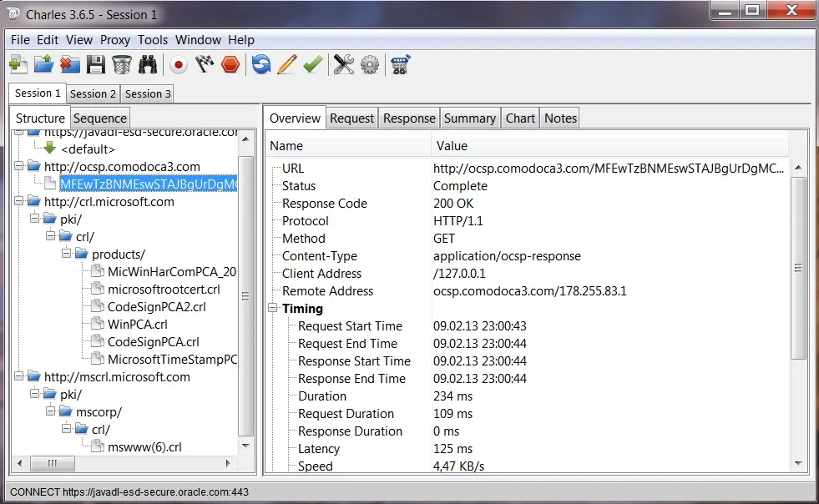Click the down arrow of Overview scrollbar
Image resolution: width=819 pixels, height=504 pixels.
[798, 463]
